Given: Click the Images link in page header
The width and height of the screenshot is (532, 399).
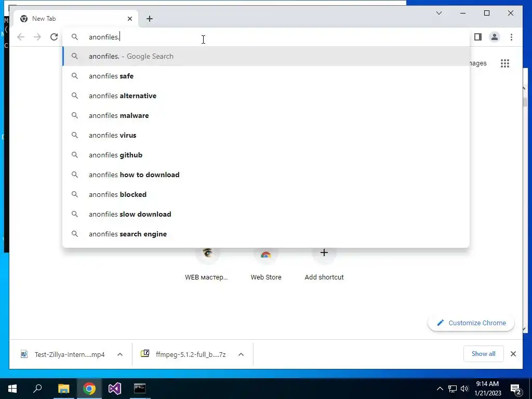Looking at the screenshot, I should click(478, 63).
